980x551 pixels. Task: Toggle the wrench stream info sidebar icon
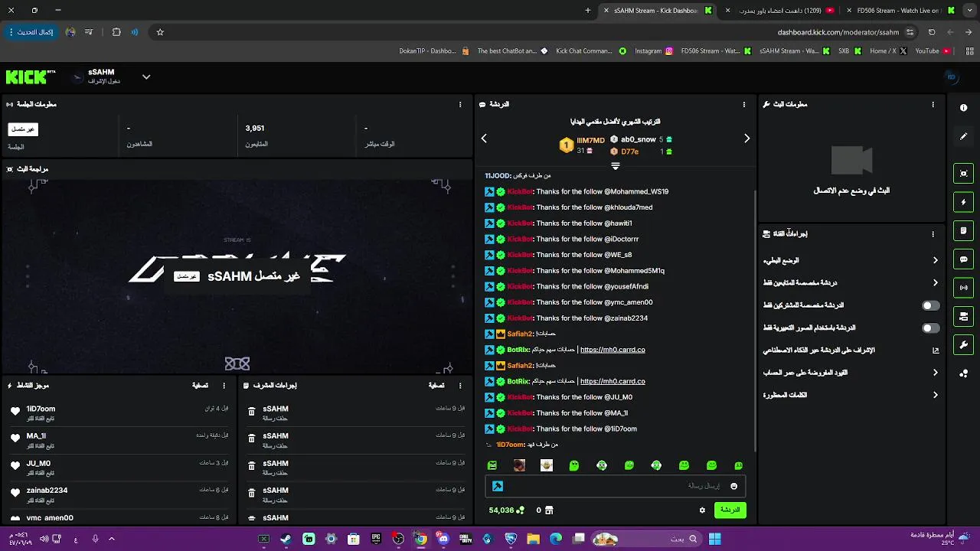(964, 344)
